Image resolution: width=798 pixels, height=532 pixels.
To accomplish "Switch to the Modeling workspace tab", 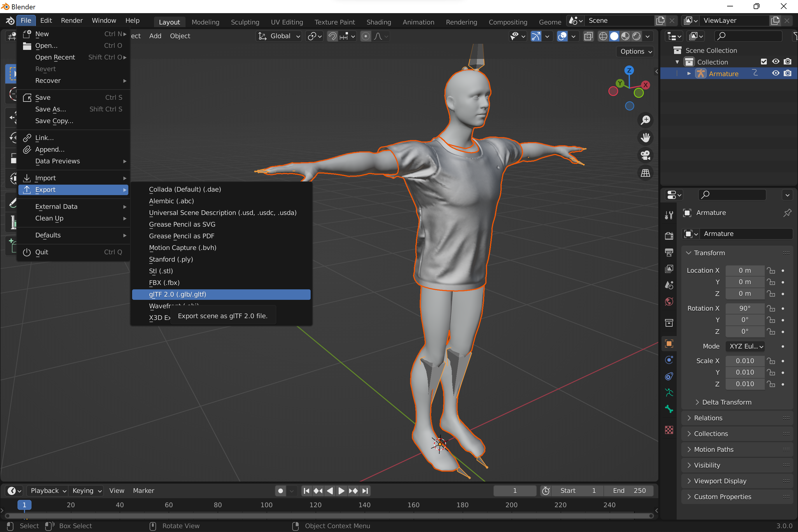I will tap(205, 22).
